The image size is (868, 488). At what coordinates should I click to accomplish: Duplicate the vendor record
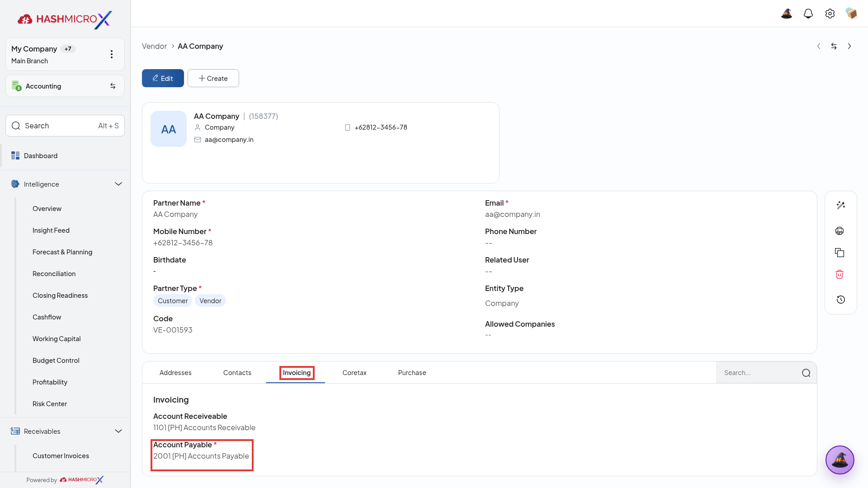[x=840, y=253]
